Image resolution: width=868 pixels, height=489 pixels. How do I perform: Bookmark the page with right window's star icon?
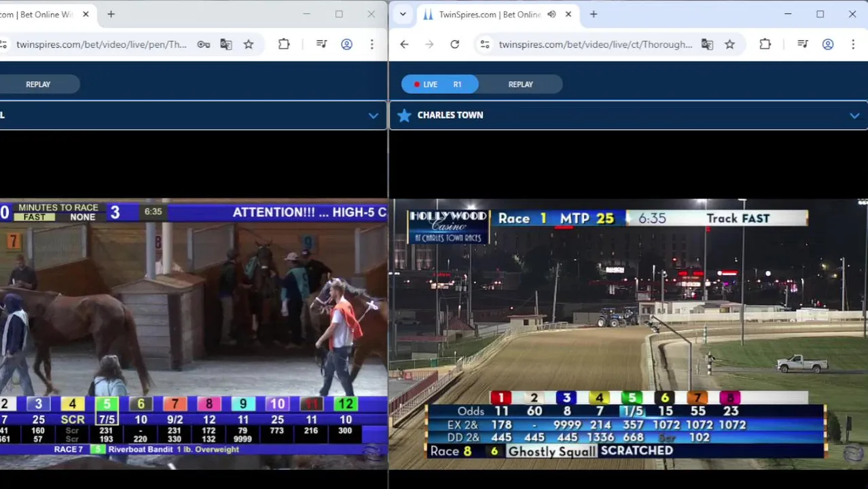[729, 45]
